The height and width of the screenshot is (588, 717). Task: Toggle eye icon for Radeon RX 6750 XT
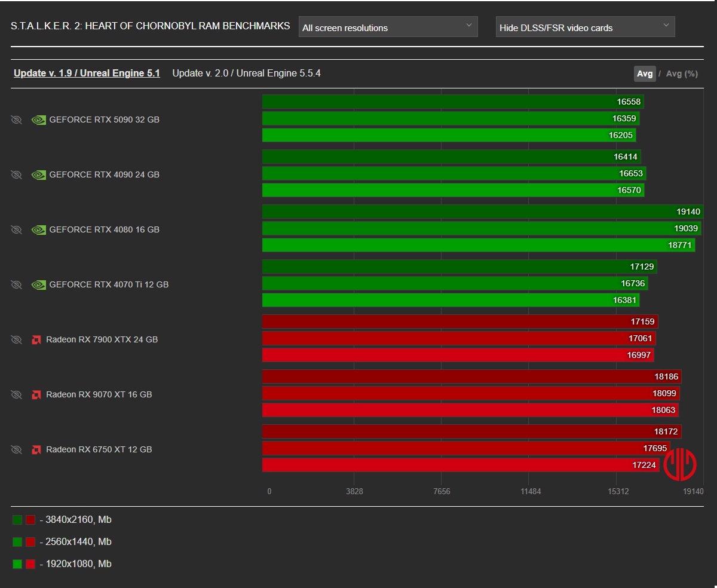pyautogui.click(x=16, y=449)
